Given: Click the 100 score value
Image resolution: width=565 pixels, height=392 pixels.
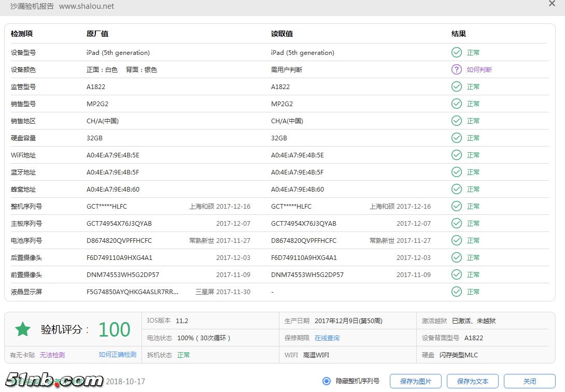Looking at the screenshot, I should coord(114,329).
